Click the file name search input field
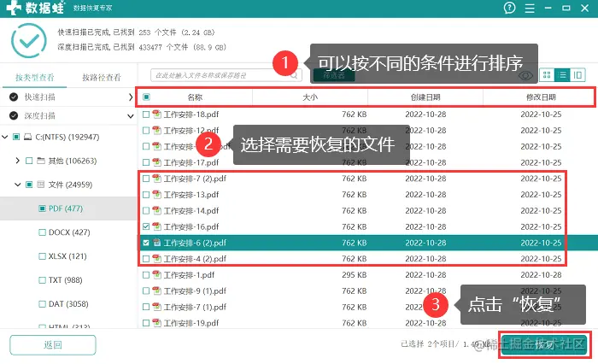The width and height of the screenshot is (598, 364). (226, 75)
